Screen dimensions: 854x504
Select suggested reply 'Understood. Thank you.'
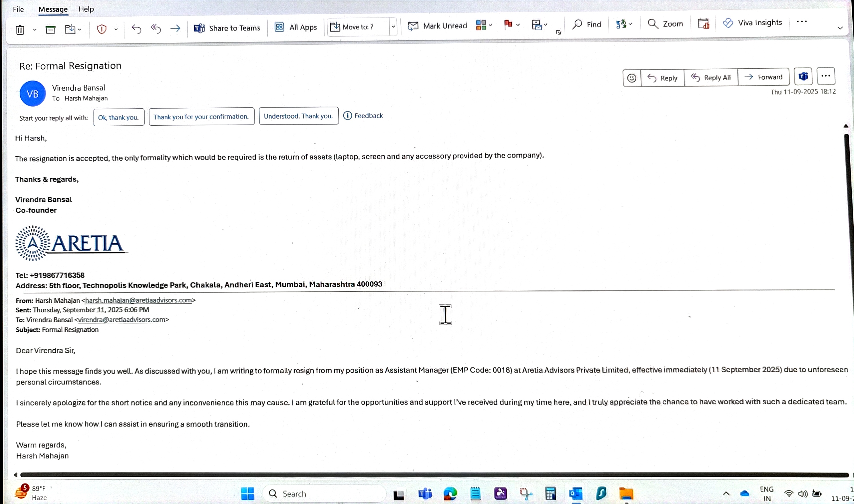click(298, 116)
